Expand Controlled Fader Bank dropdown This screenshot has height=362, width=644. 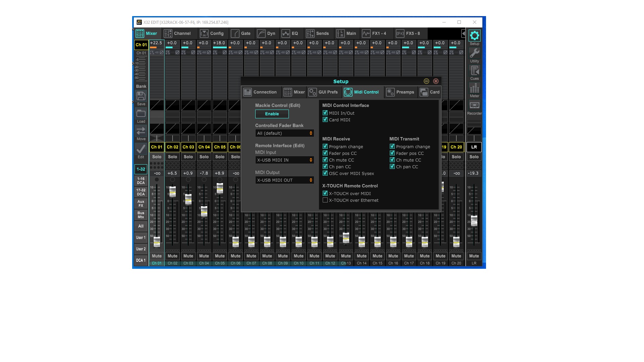(x=284, y=133)
